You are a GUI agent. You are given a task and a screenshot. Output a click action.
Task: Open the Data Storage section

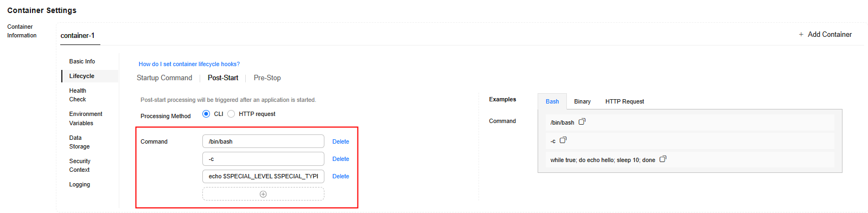79,142
